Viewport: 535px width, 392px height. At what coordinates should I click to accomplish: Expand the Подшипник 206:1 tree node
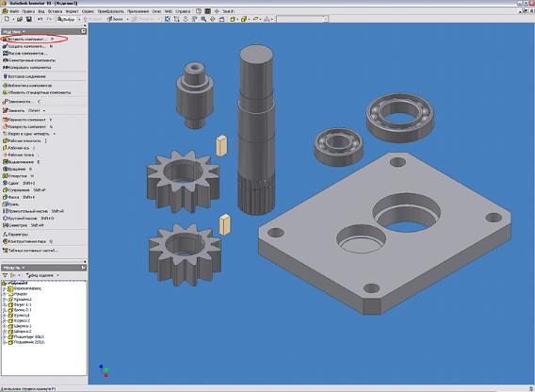(x=5, y=336)
